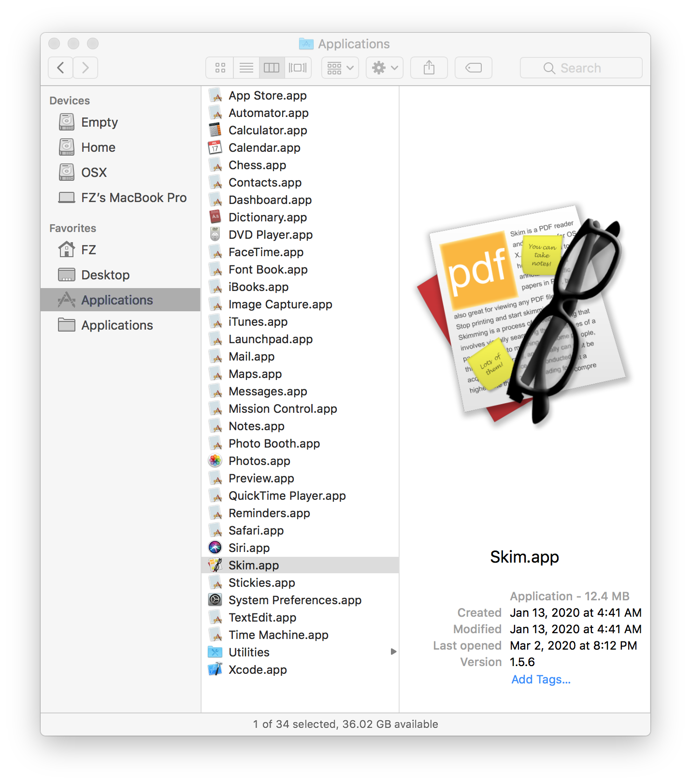
Task: Click the Skim.app icon in list
Action: [x=215, y=565]
